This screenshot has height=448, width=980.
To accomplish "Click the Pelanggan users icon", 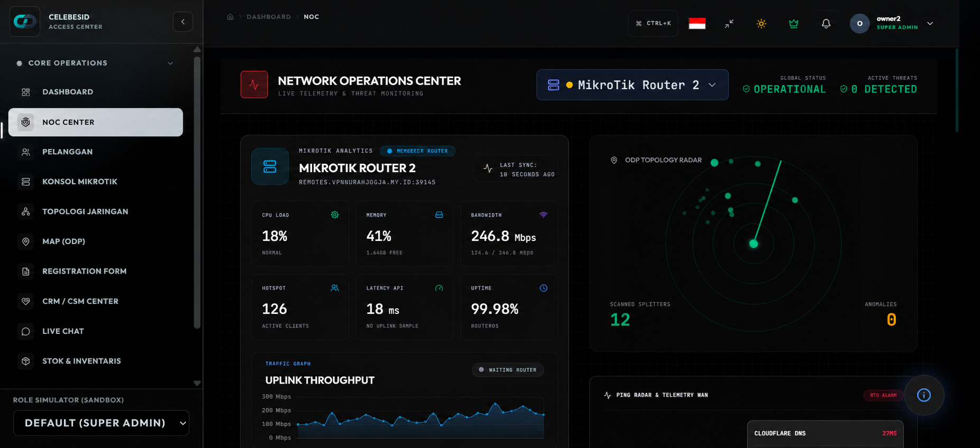I will click(25, 152).
